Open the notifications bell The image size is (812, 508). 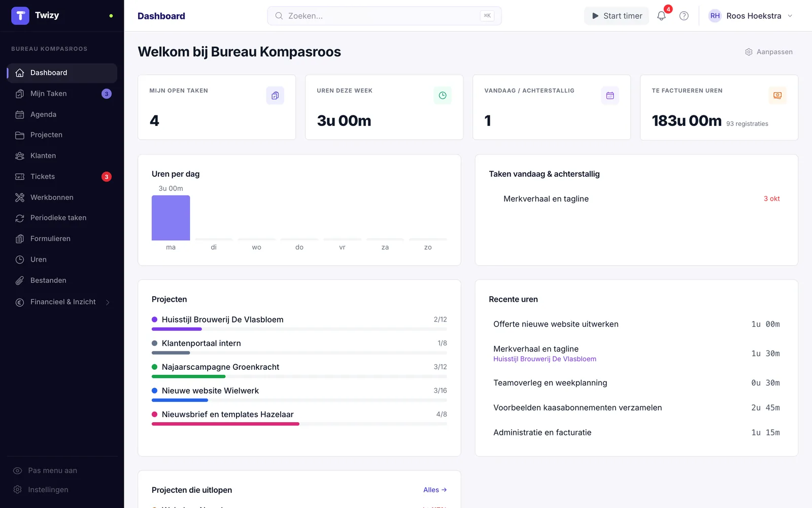pyautogui.click(x=661, y=16)
